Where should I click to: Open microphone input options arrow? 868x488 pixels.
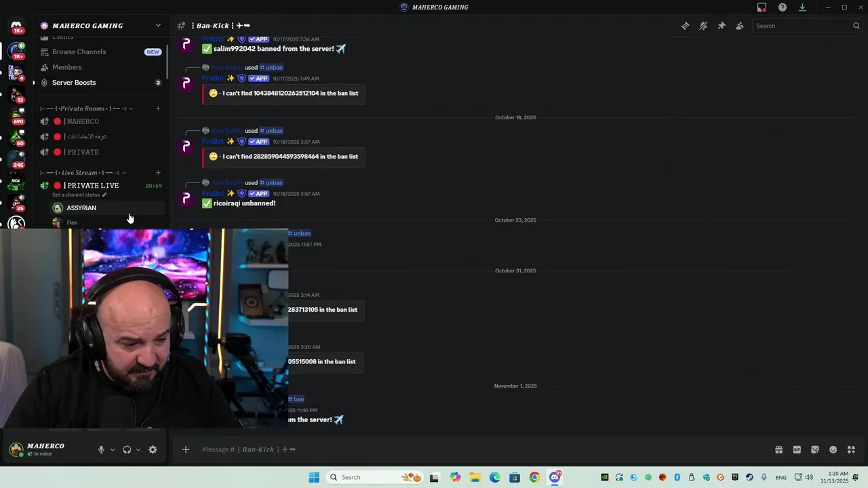113,449
